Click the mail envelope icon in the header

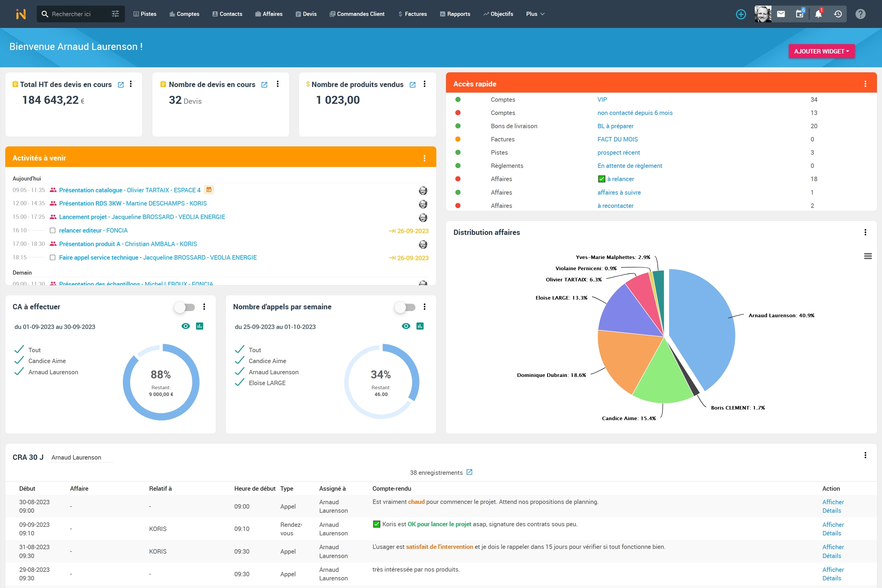tap(781, 14)
